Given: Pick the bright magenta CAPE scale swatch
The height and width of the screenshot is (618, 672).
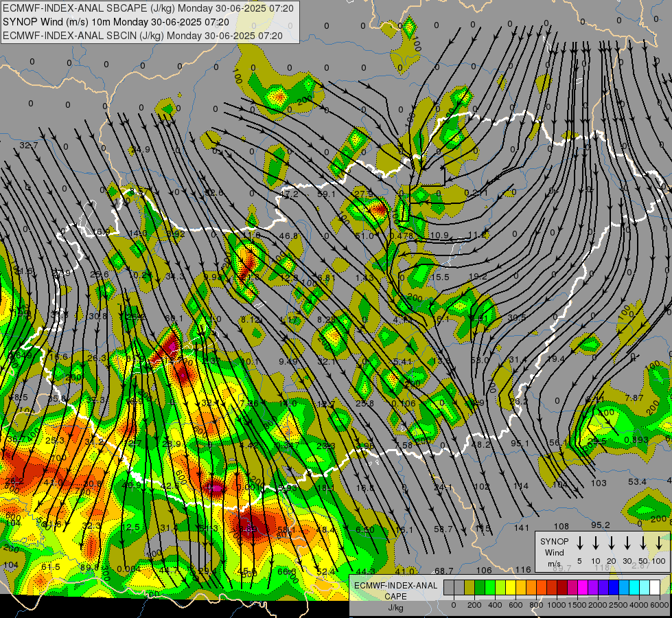Looking at the screenshot, I should click(583, 588).
